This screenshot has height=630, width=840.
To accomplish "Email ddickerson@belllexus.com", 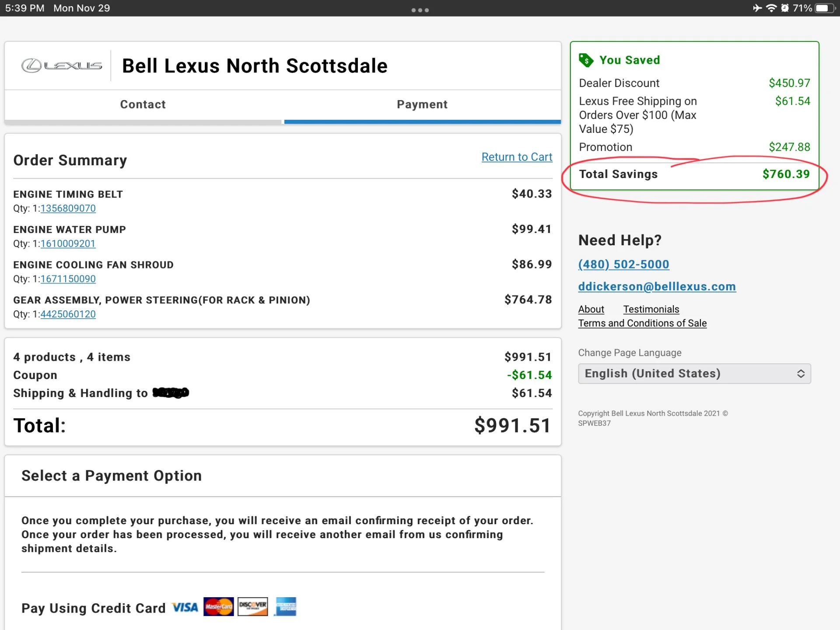I will click(x=657, y=287).
